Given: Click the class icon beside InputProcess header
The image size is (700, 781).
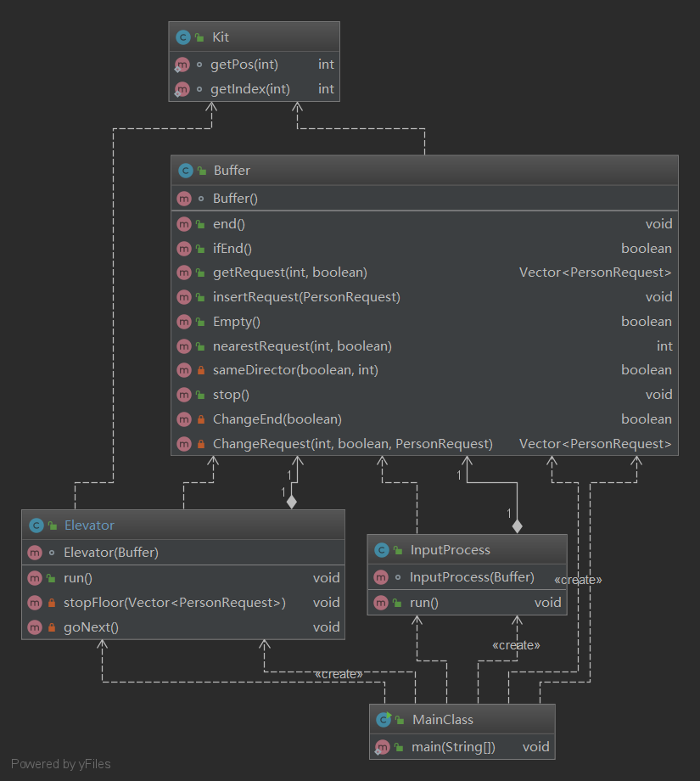Looking at the screenshot, I should [x=381, y=550].
